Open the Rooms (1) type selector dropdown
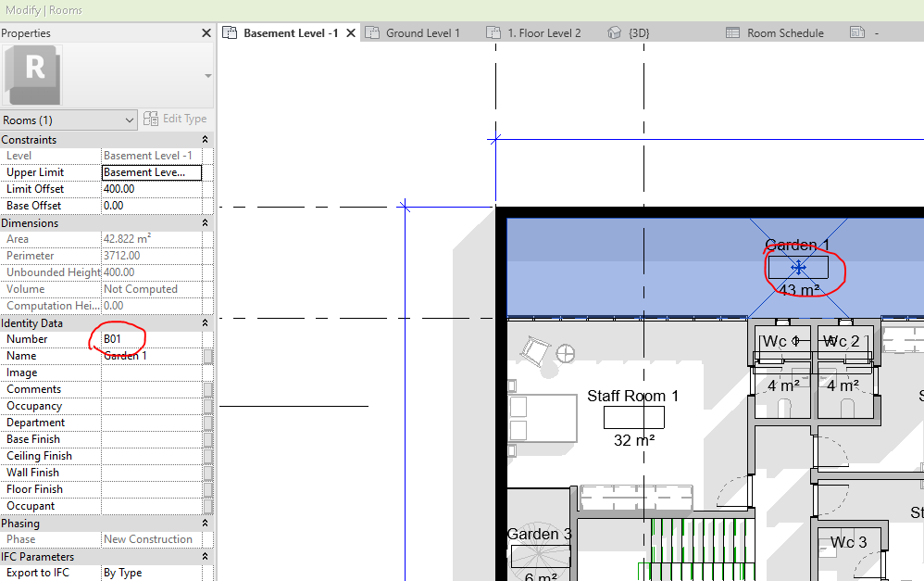The width and height of the screenshot is (924, 581). coord(129,119)
